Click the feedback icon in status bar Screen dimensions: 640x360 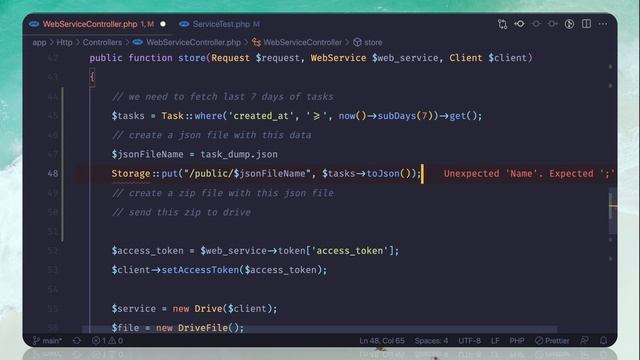click(584, 340)
